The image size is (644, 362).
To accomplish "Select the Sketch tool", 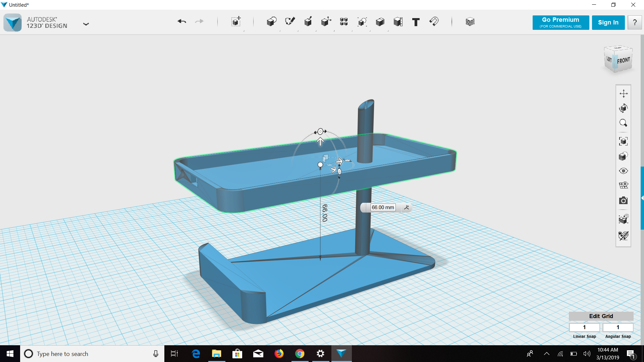I will (290, 22).
